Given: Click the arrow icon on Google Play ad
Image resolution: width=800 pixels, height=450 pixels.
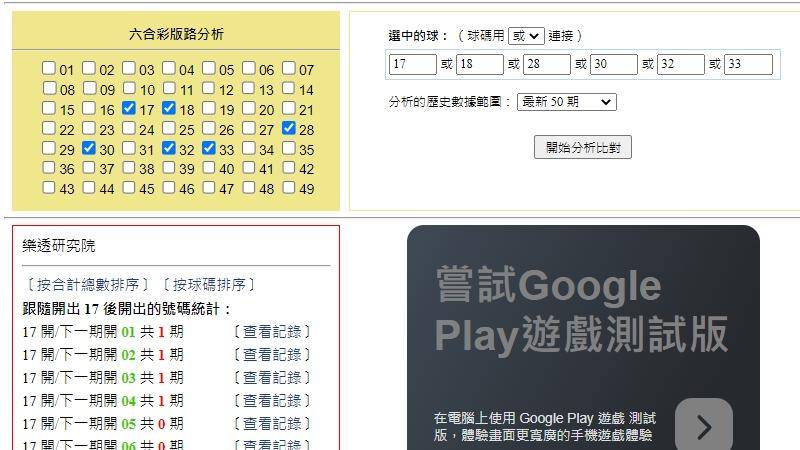Looking at the screenshot, I should [x=703, y=427].
